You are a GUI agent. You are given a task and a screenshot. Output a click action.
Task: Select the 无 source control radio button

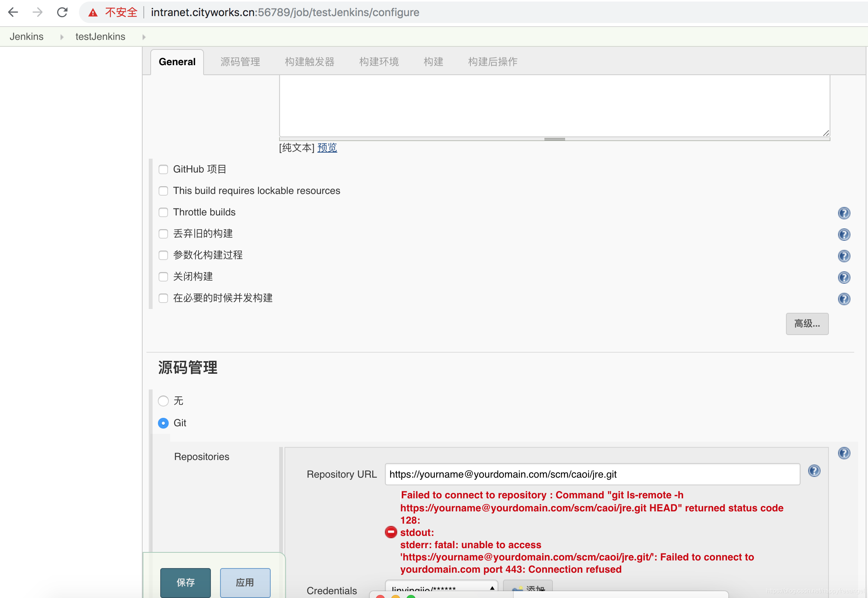pyautogui.click(x=163, y=401)
